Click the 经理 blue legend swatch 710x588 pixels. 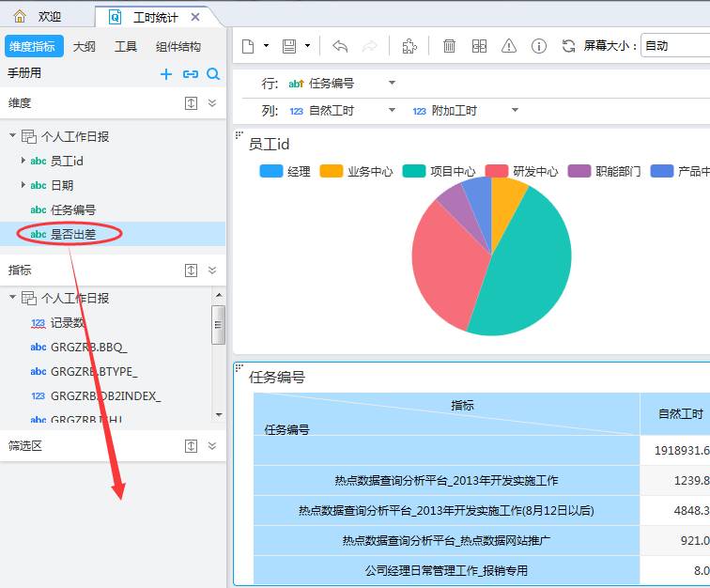click(x=271, y=171)
